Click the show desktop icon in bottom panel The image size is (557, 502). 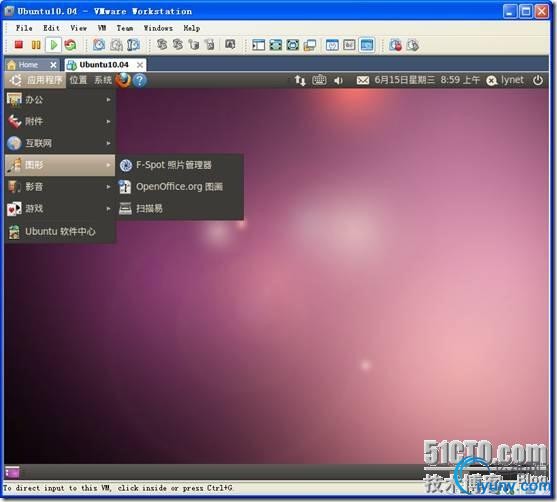pos(12,472)
